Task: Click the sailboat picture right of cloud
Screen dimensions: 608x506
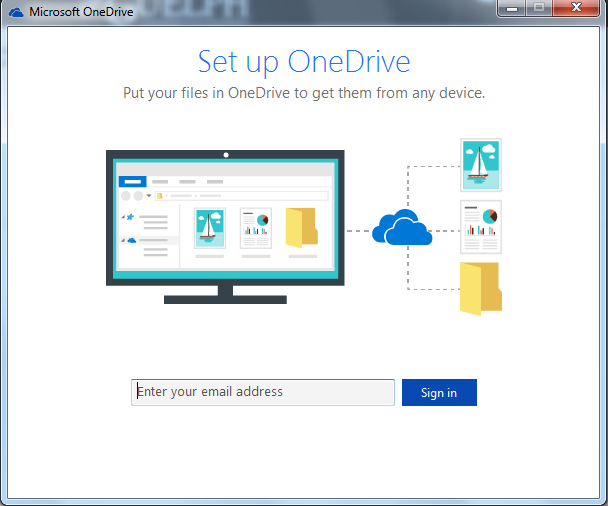Action: pyautogui.click(x=481, y=165)
